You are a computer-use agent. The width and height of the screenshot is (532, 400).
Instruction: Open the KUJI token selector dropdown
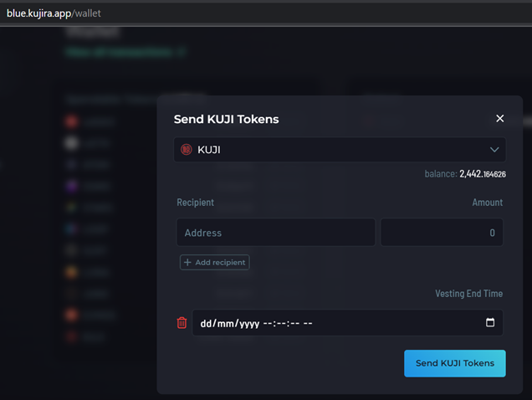[x=340, y=150]
